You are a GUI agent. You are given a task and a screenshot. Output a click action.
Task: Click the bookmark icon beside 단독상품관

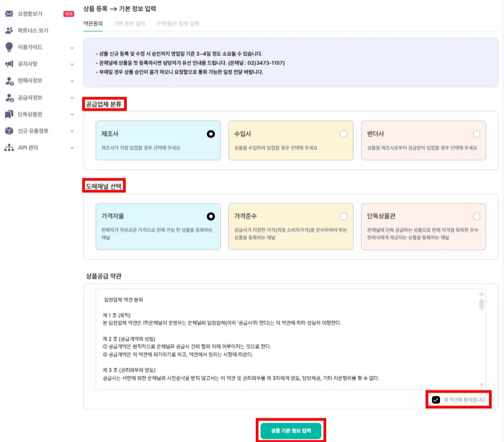(x=9, y=114)
